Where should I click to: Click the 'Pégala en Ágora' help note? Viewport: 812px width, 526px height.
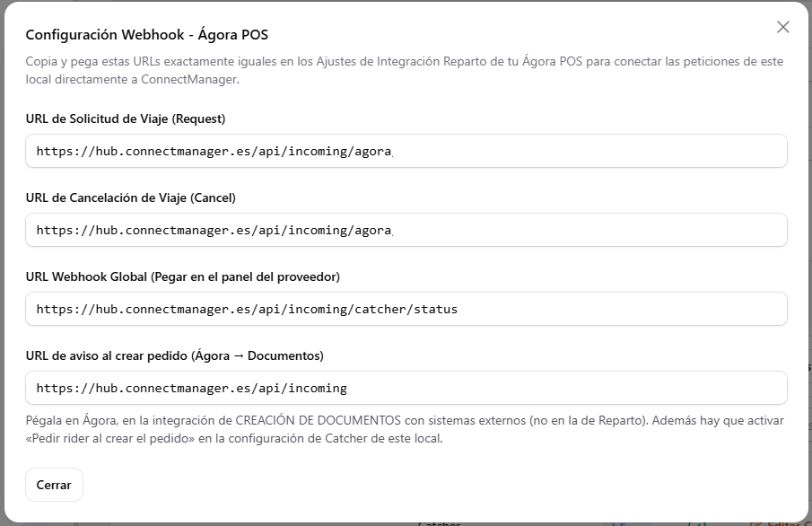coord(405,429)
